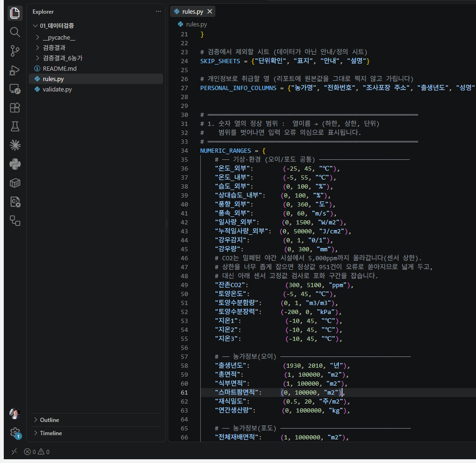Click the "누적일사량_외부" key on line 43
The height and width of the screenshot is (463, 476).
241,231
